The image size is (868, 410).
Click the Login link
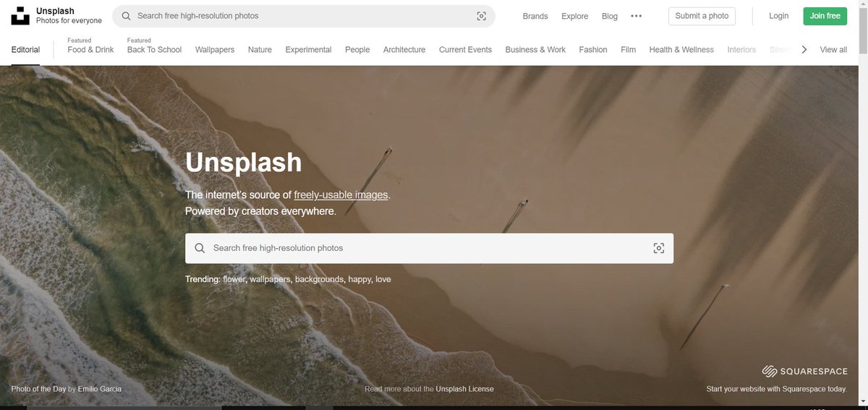coord(779,16)
